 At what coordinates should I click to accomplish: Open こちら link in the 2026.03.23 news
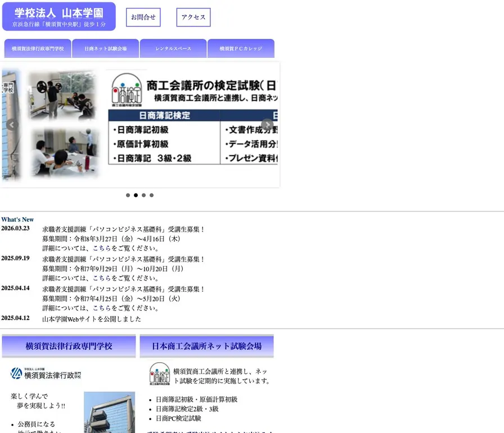coord(102,249)
